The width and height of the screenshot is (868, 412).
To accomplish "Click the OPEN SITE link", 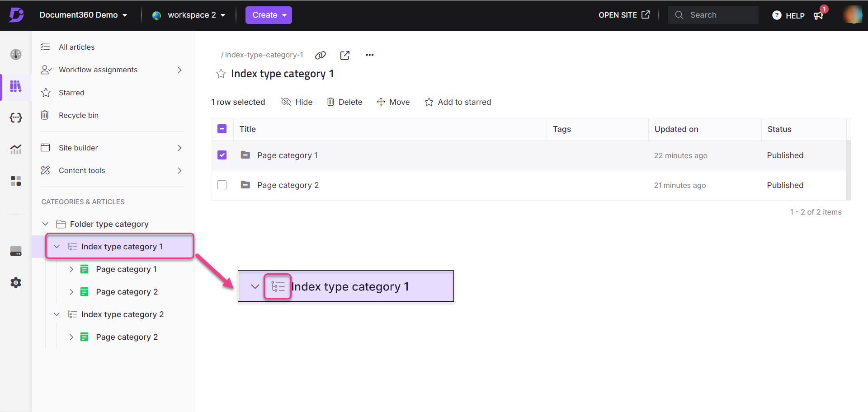I will (624, 15).
